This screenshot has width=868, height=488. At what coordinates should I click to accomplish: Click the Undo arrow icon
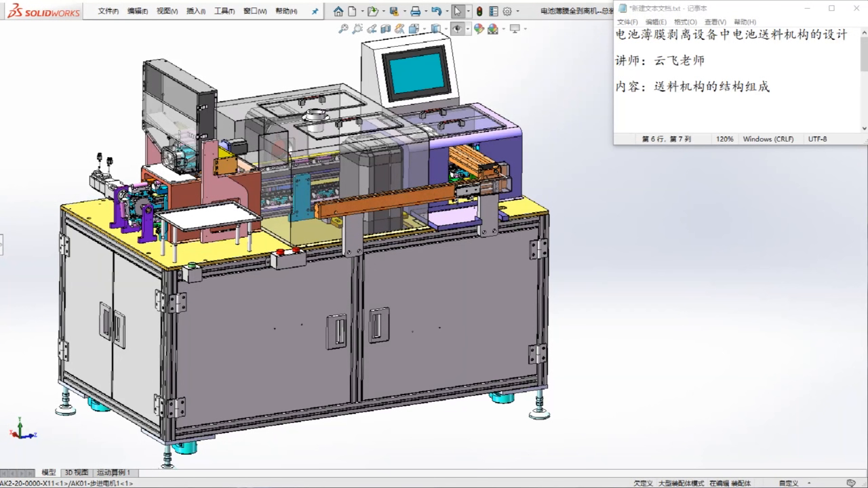pos(436,12)
